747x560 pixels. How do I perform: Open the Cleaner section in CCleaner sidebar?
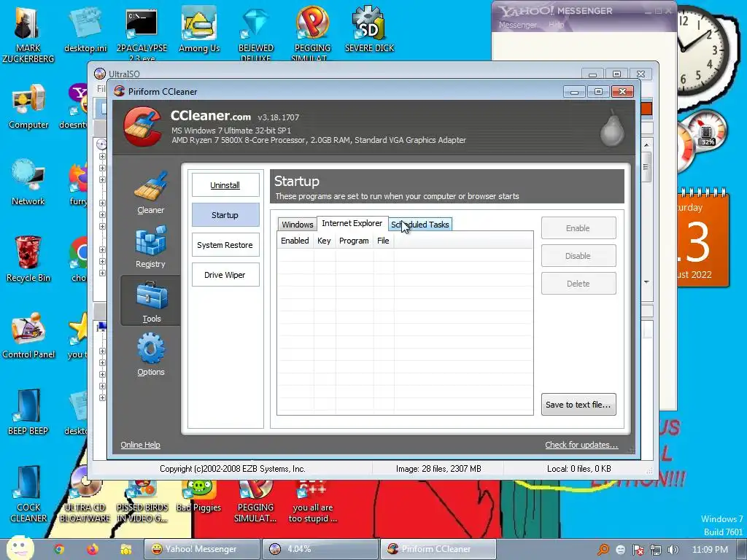[x=150, y=193]
